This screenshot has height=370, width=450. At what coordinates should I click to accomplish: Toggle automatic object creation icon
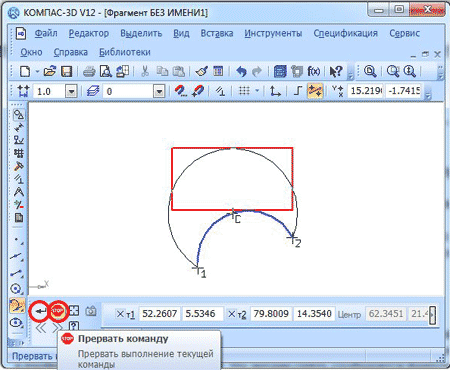coord(74,311)
